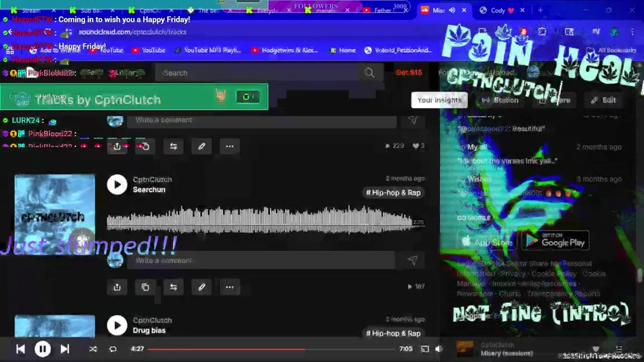
Task: Skip to next track in player bar
Action: pyautogui.click(x=65, y=349)
